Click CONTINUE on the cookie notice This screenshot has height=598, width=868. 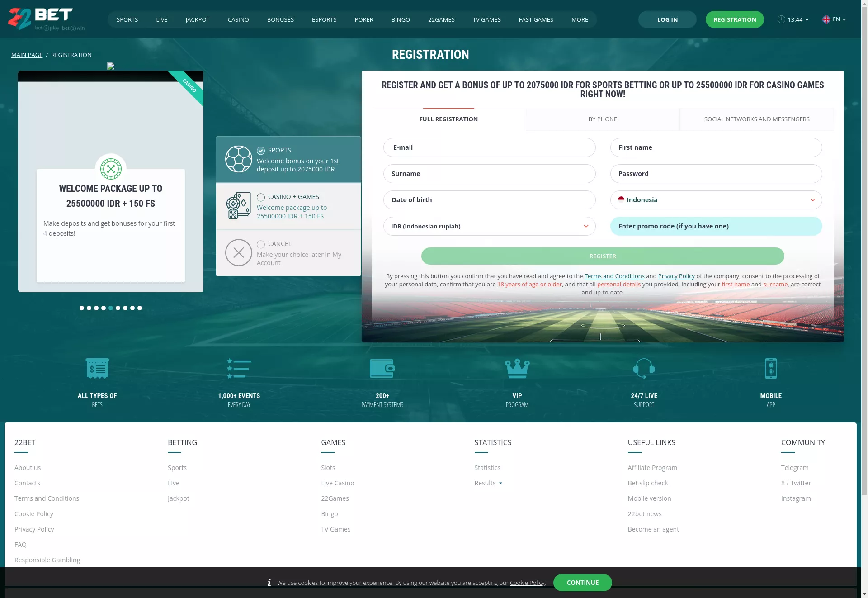pos(583,583)
